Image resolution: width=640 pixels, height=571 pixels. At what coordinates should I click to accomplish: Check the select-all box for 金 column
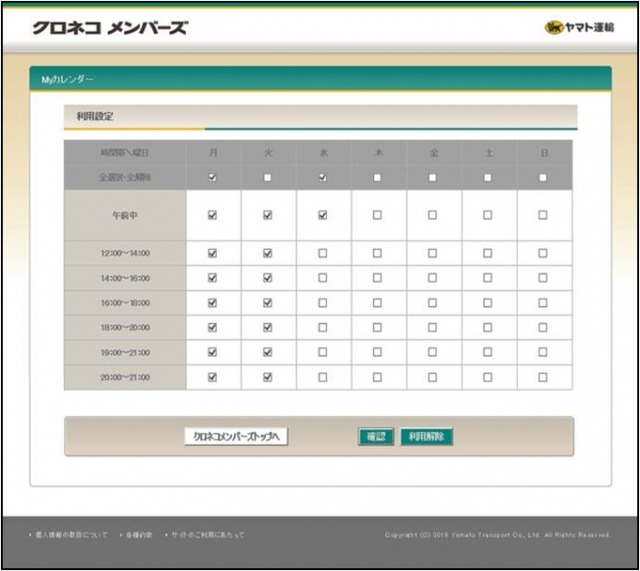point(432,178)
